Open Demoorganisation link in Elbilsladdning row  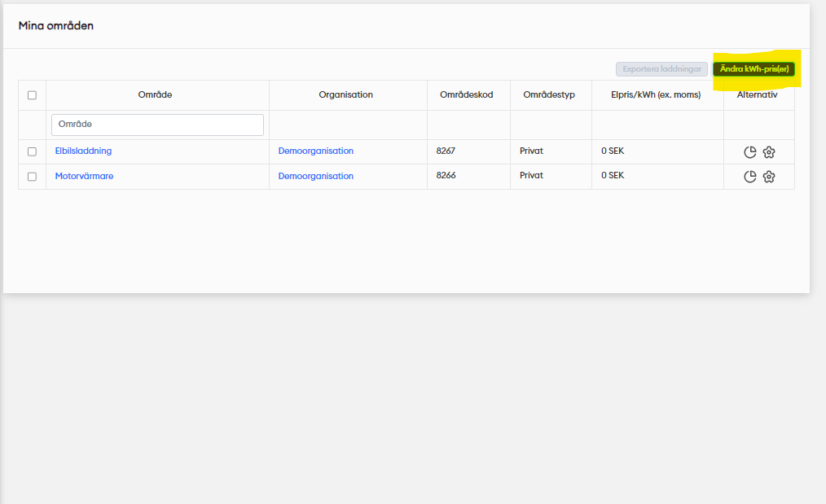tap(316, 151)
